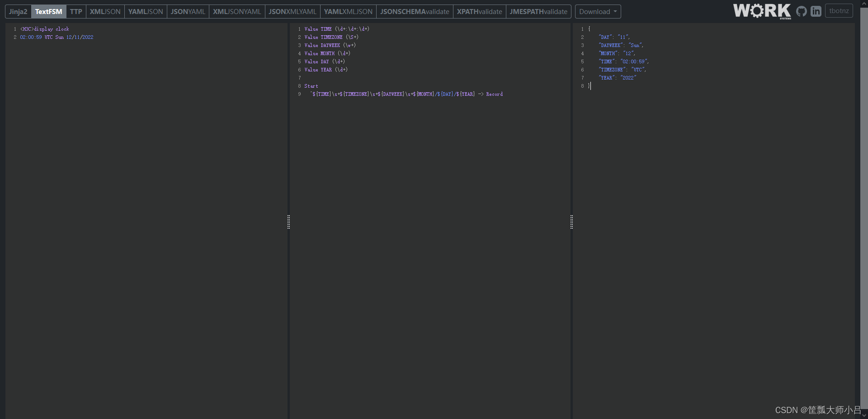This screenshot has height=419, width=868.
Task: Click the page scrollbar down arrow
Action: (x=864, y=415)
